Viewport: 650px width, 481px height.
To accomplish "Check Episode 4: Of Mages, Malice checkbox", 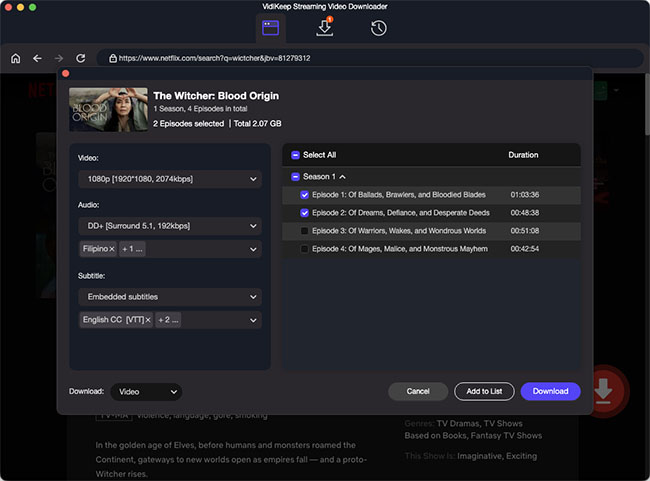I will click(304, 249).
